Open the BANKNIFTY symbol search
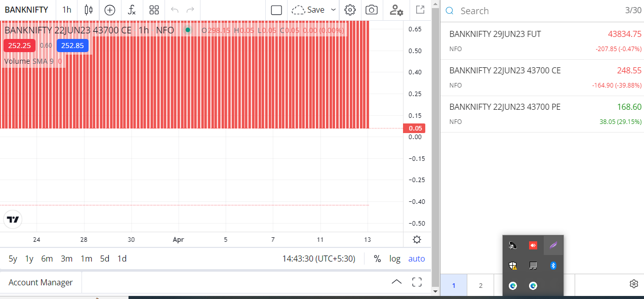This screenshot has height=299, width=644. pyautogui.click(x=27, y=10)
